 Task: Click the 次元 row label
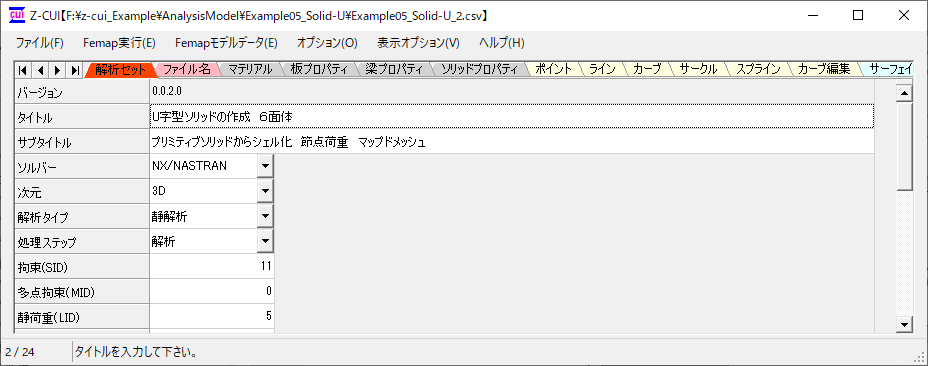(x=82, y=192)
